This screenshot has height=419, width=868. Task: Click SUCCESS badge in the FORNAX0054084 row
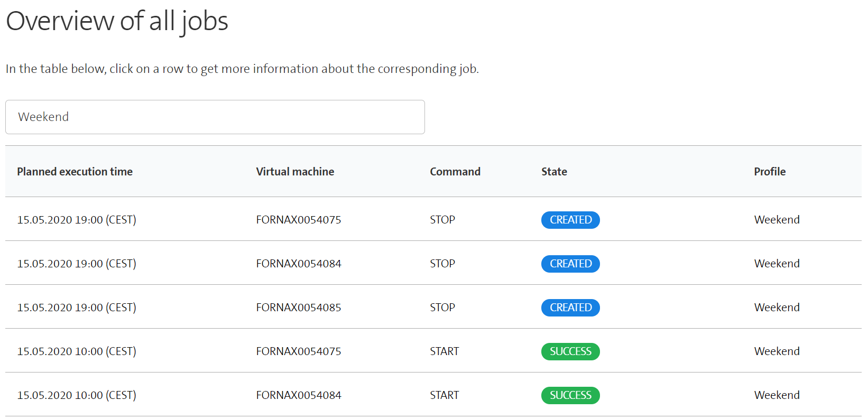pos(570,395)
